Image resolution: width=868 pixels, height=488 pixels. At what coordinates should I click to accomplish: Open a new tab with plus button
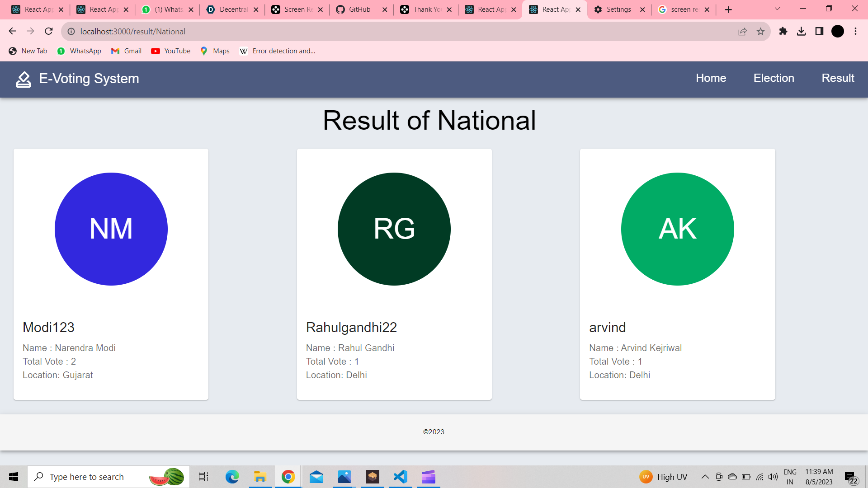pos(728,9)
